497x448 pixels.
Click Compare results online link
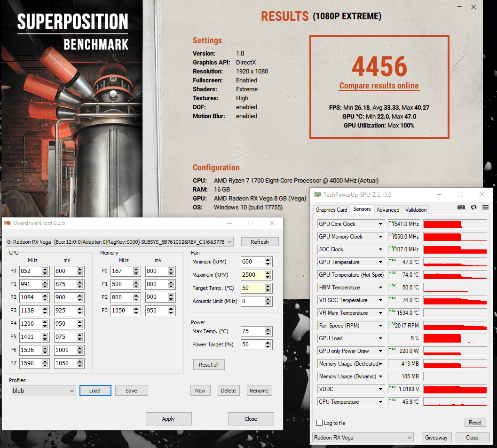click(x=379, y=86)
